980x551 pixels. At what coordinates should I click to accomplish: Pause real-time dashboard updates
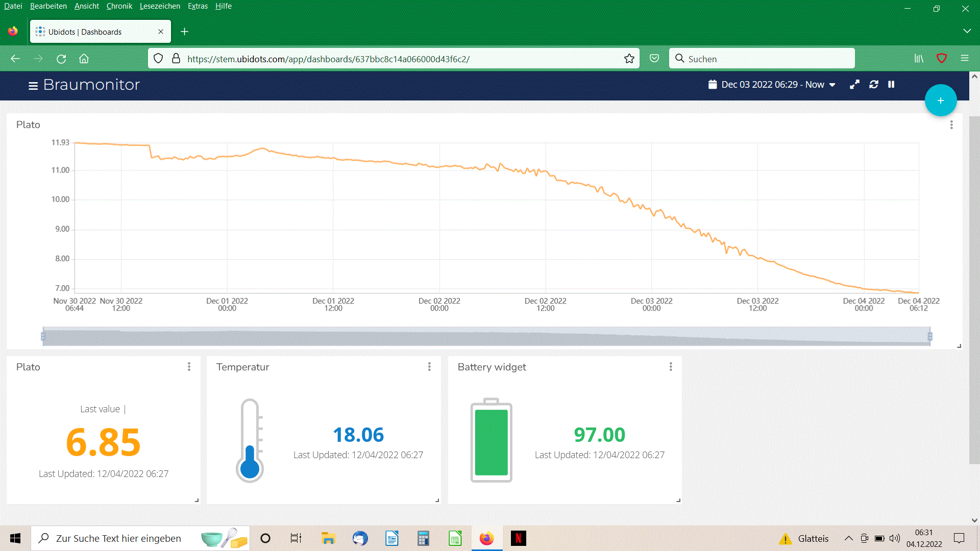click(x=891, y=85)
